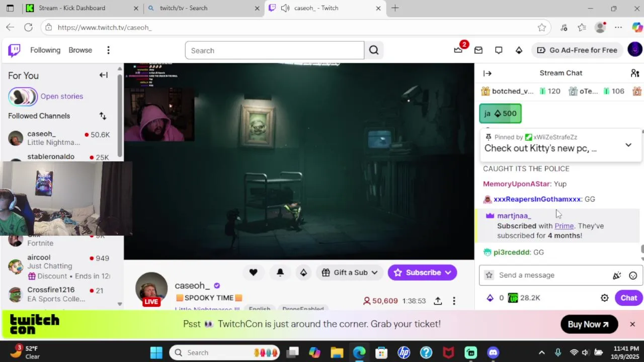The image size is (644, 362).
Task: Open the Get Bits diamond icon in header
Action: click(519, 50)
